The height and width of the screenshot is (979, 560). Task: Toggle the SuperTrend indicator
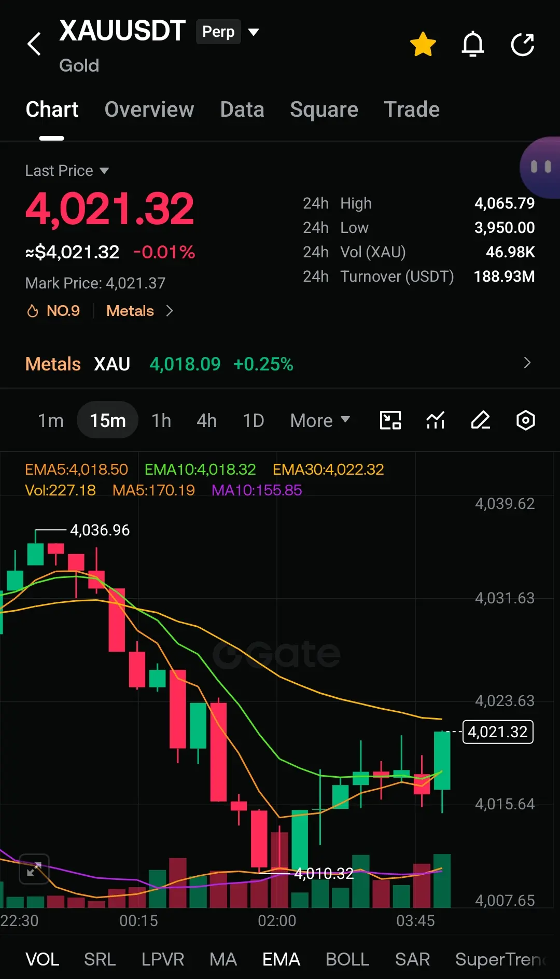coord(501,959)
